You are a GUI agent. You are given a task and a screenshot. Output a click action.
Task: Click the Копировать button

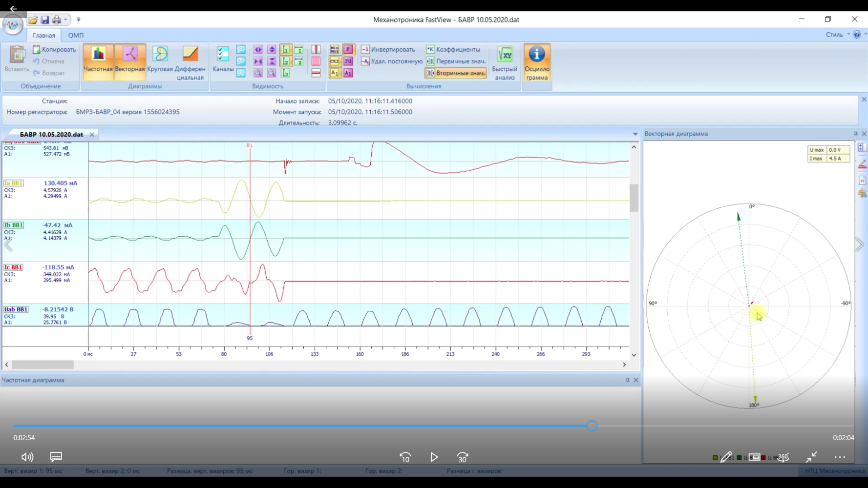coord(54,49)
